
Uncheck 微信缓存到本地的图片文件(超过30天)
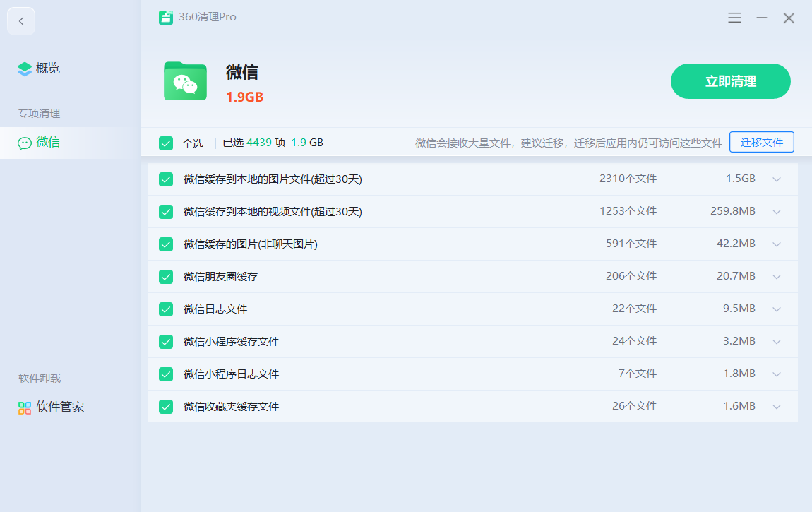(166, 179)
